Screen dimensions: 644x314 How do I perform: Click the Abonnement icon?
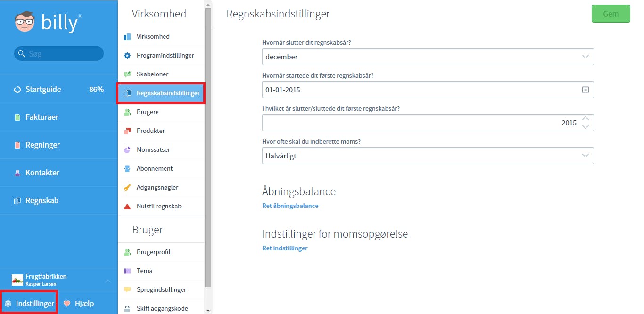pyautogui.click(x=127, y=169)
